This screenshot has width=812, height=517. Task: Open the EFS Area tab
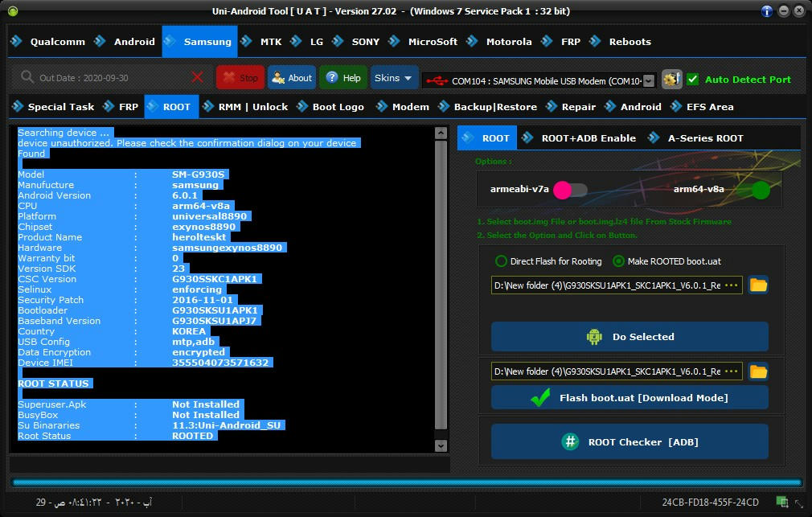tap(702, 107)
